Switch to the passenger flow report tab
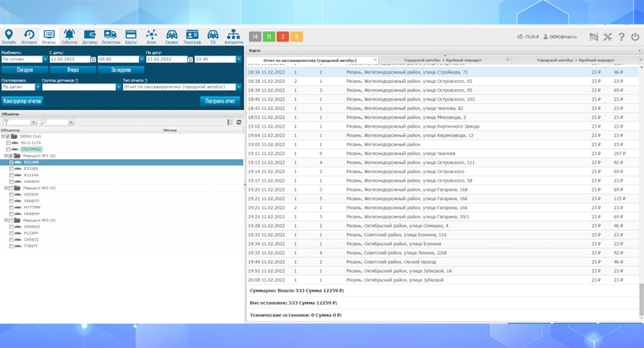Viewport: 644px width, 348px height. (310, 60)
